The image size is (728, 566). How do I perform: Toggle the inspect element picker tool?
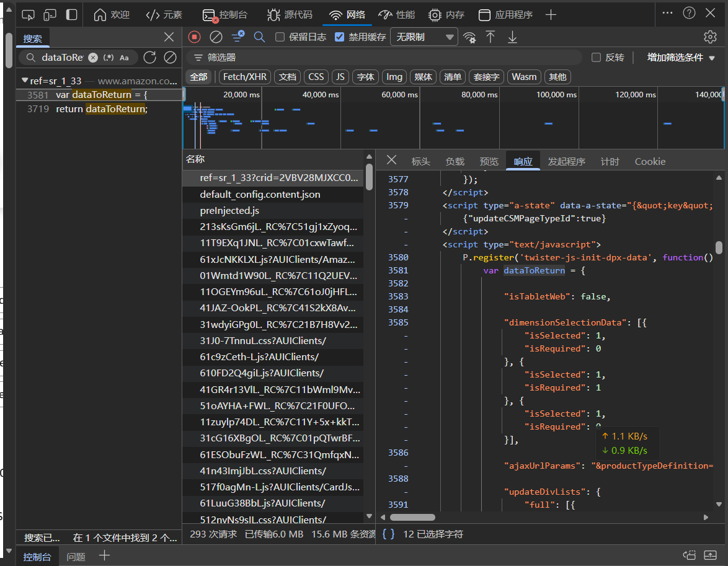tap(29, 15)
